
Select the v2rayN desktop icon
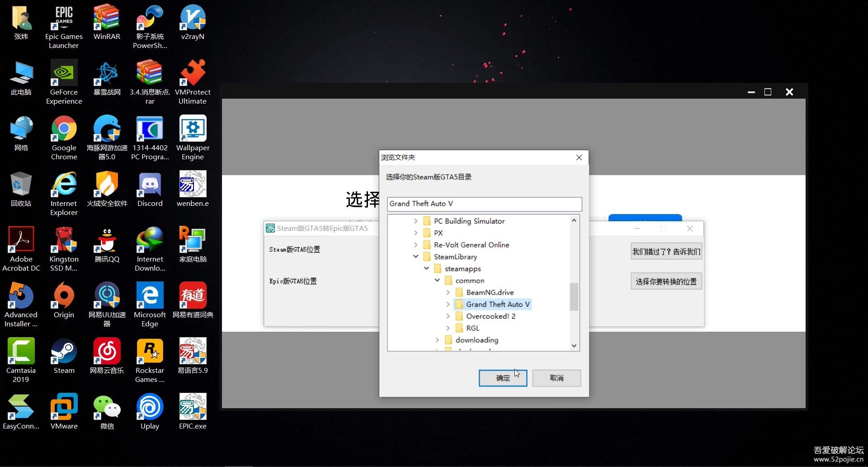point(193,22)
